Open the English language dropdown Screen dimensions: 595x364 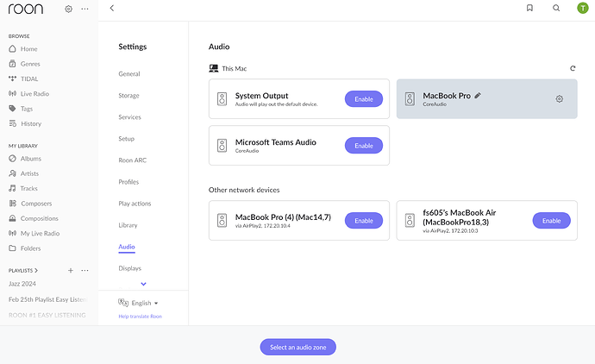[x=138, y=303]
